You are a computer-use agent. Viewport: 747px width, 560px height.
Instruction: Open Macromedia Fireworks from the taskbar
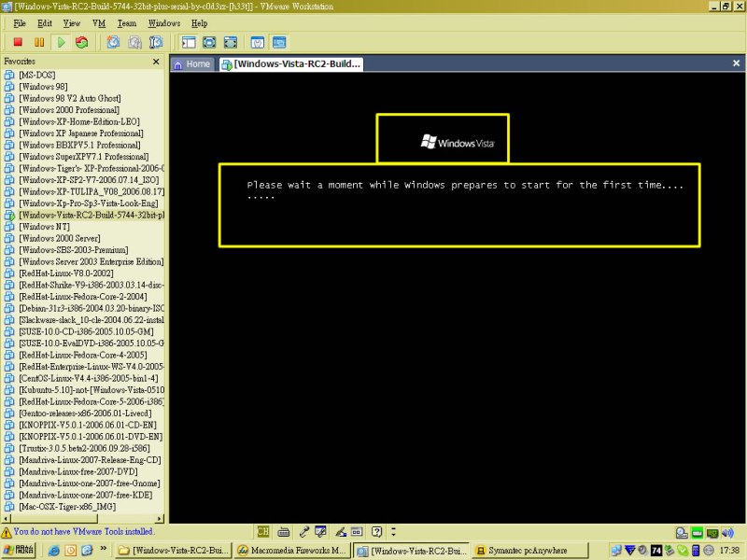[292, 551]
